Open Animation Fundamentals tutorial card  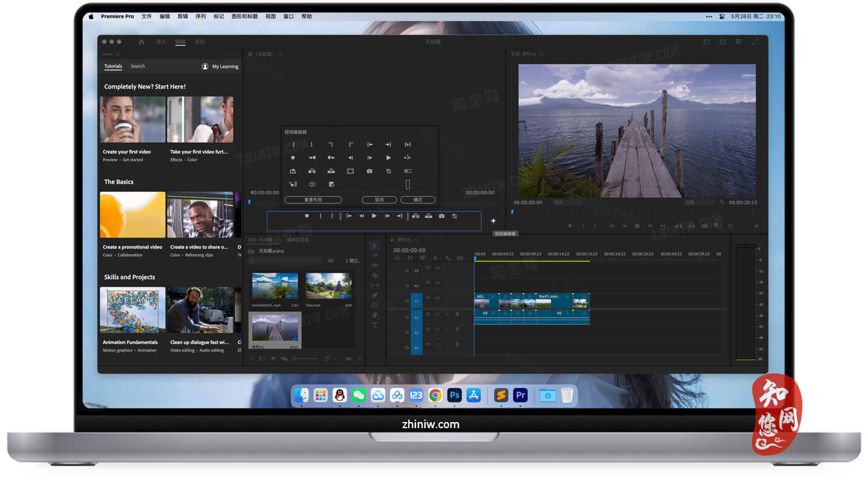tap(132, 319)
